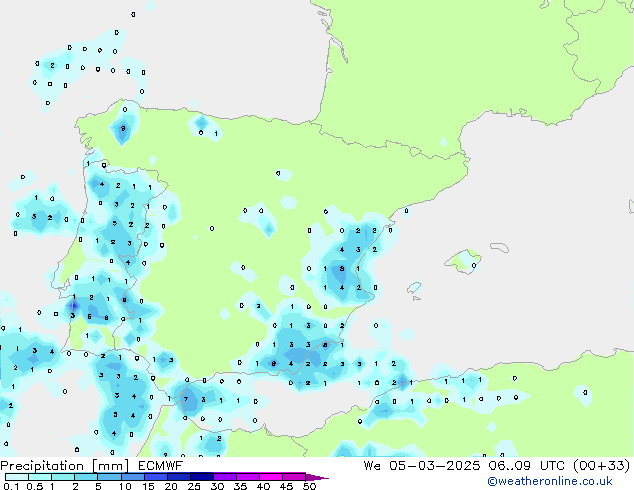Click the legend scale label '40'

263,486
